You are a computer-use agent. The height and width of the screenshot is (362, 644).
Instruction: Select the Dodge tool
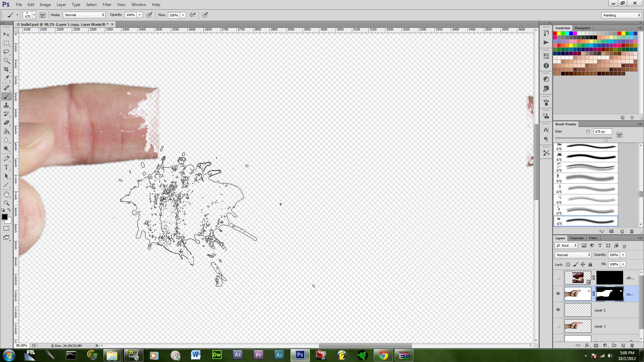(6, 149)
